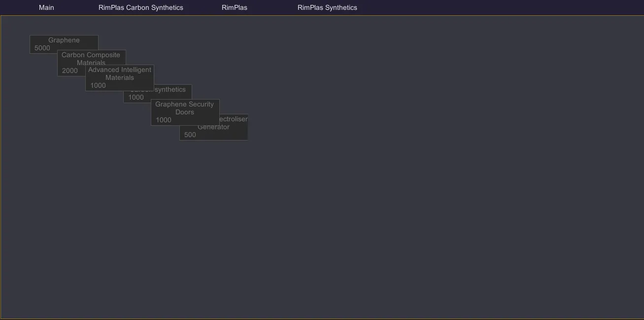644x320 pixels.
Task: Click blank tab bar space right of RimPlas Synthetics
Action: 493,7
